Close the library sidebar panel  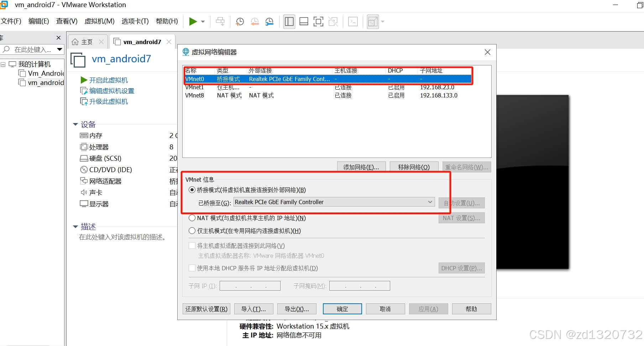click(x=58, y=38)
